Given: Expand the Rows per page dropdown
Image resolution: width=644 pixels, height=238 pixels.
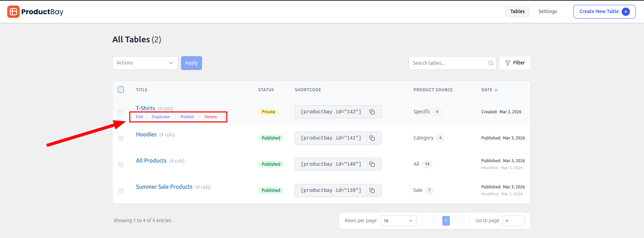Looking at the screenshot, I should click(x=398, y=221).
